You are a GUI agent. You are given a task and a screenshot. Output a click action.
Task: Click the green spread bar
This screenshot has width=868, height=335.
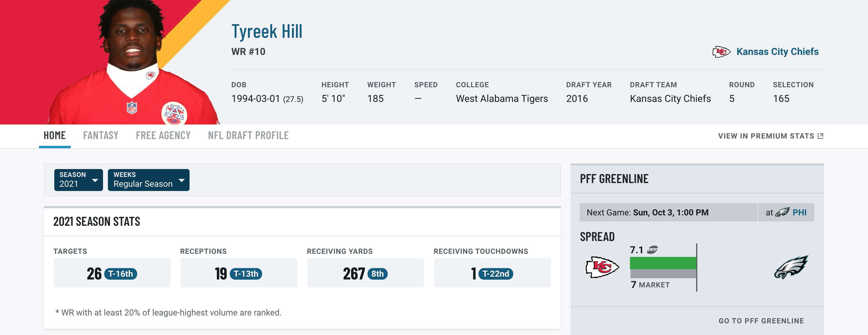(663, 263)
